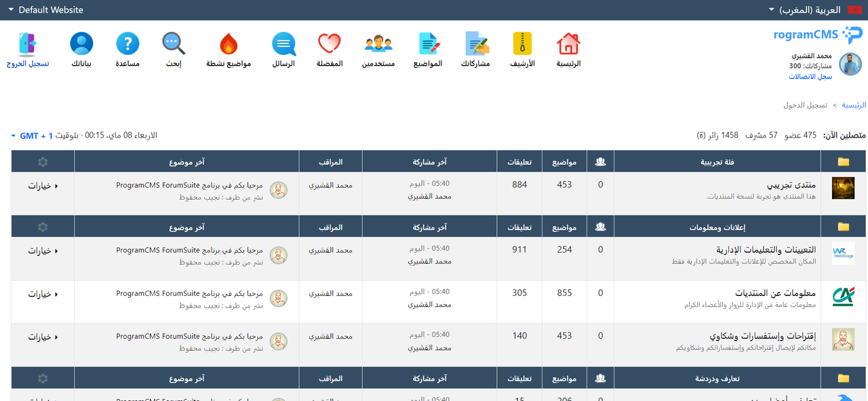Click folder icon of فئة تجريبية category
The height and width of the screenshot is (401, 868).
pyautogui.click(x=844, y=162)
